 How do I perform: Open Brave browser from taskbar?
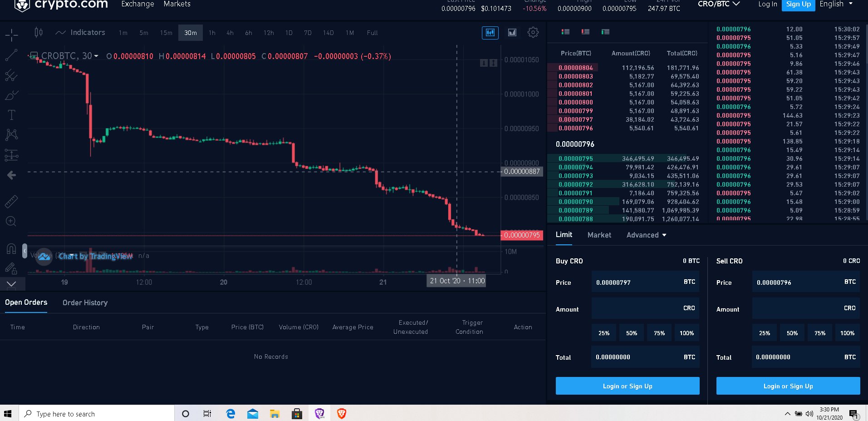(341, 413)
